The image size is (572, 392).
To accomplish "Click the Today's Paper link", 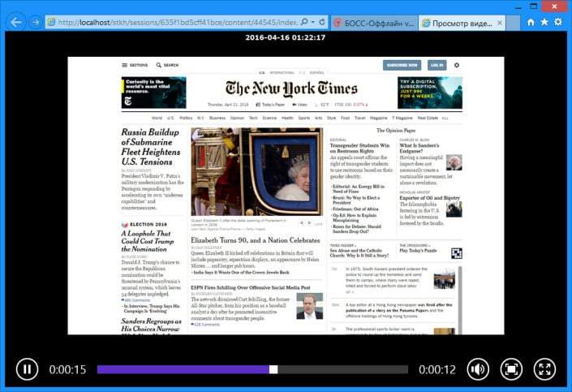I will 270,105.
